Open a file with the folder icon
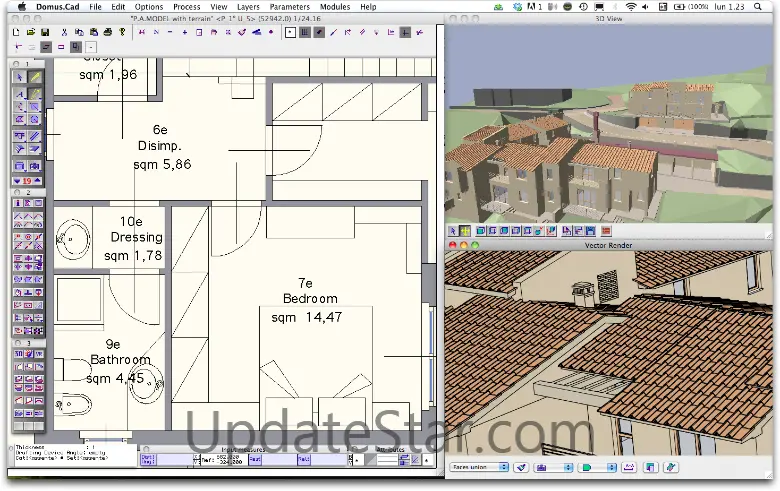 click(30, 32)
